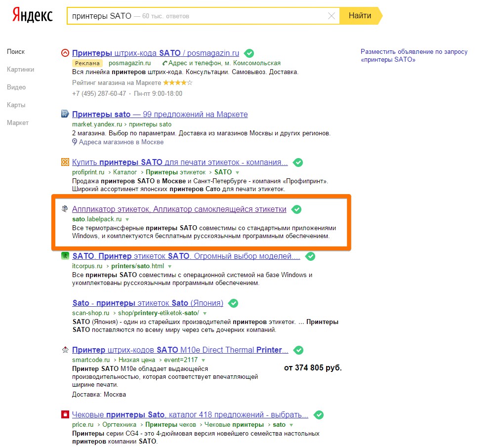
Task: Open the Поиск section in sidebar
Action: pyautogui.click(x=16, y=51)
